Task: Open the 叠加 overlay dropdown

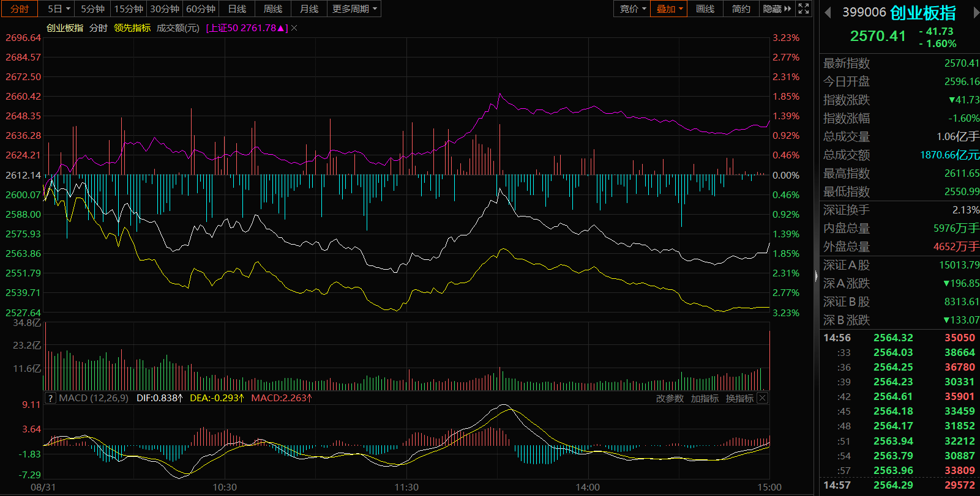Action: (x=669, y=9)
